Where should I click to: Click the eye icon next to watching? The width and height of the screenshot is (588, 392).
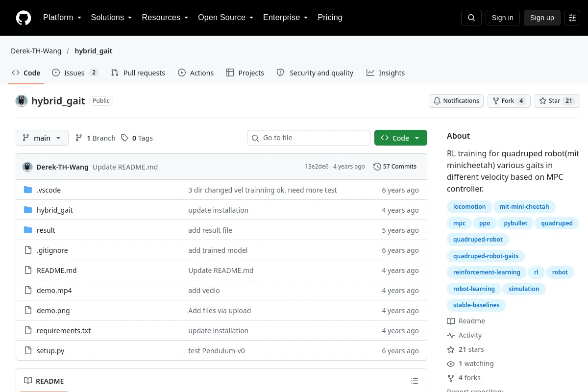[451, 364]
